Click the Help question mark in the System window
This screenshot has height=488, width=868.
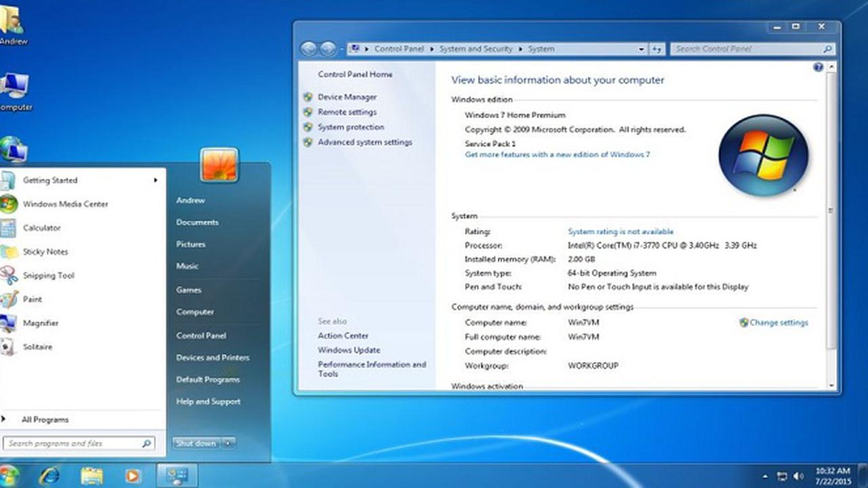pyautogui.click(x=818, y=67)
